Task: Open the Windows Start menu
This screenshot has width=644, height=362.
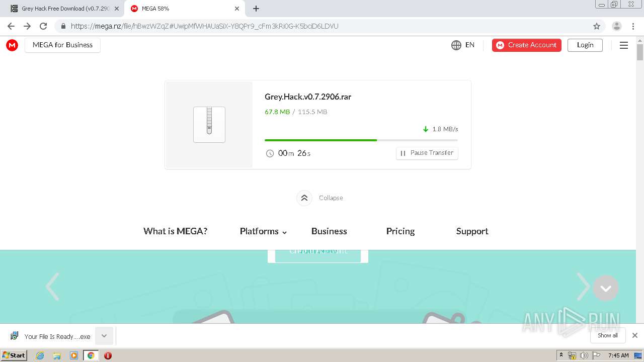Action: click(14, 355)
